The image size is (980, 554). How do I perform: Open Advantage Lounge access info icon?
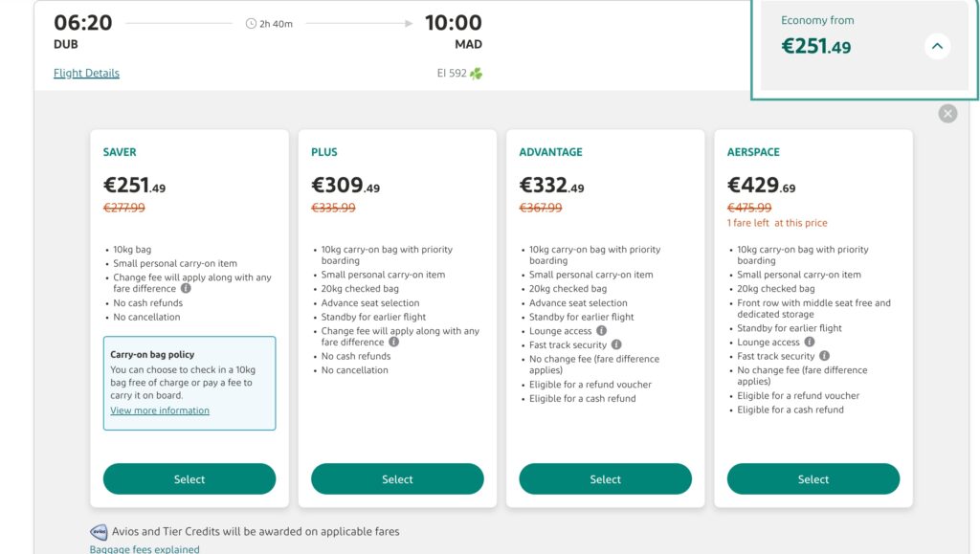pos(601,330)
